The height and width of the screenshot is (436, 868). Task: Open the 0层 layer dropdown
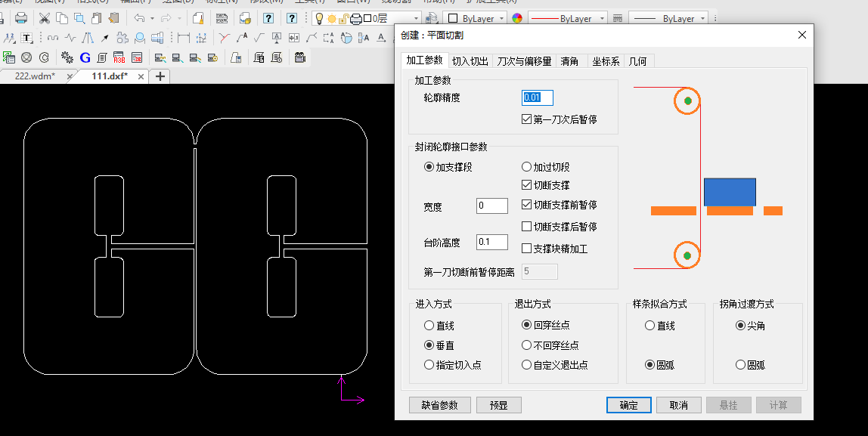tap(416, 18)
